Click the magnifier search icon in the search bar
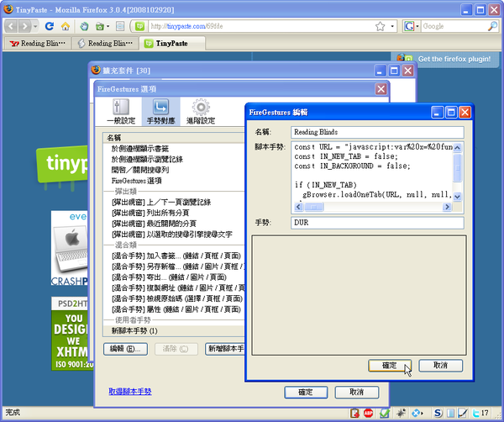Viewport: 504px width, 422px height. click(x=492, y=26)
